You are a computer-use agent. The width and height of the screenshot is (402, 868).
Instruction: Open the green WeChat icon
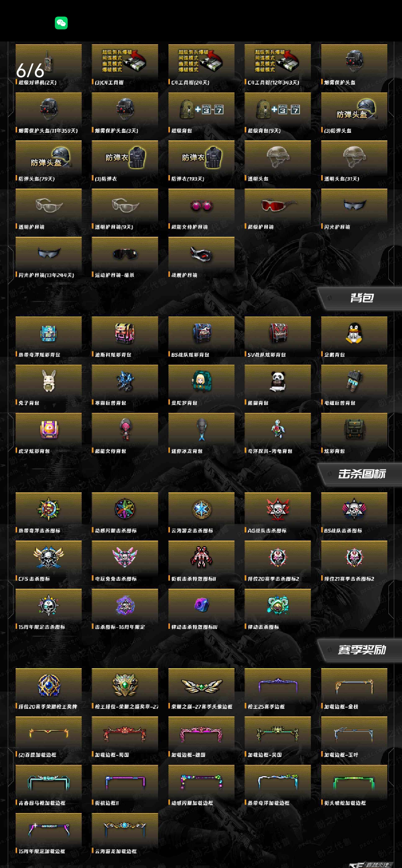tap(61, 23)
